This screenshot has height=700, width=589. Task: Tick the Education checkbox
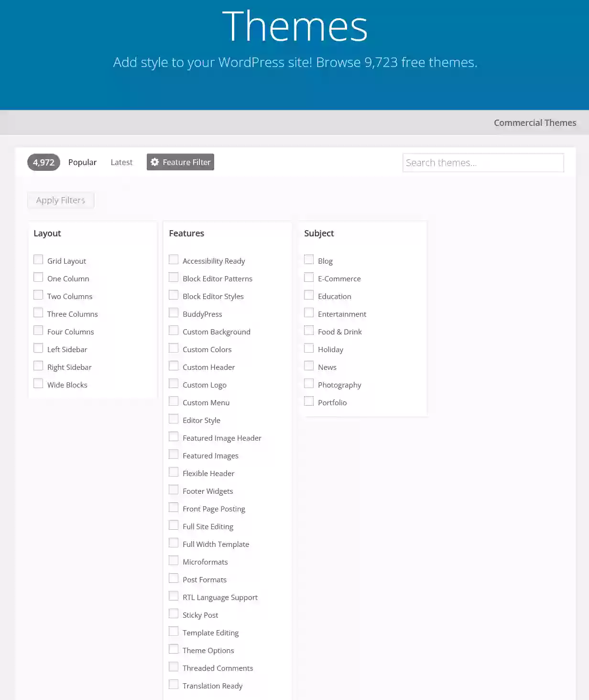point(309,295)
